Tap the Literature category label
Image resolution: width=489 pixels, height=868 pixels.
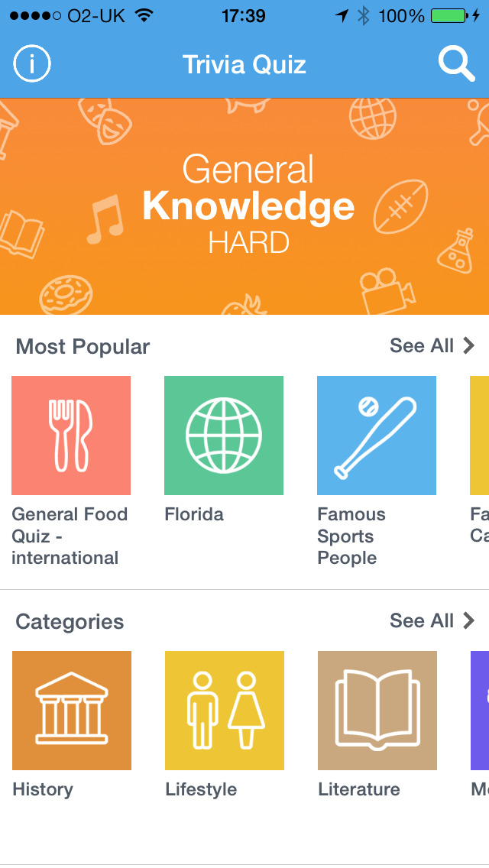[359, 790]
